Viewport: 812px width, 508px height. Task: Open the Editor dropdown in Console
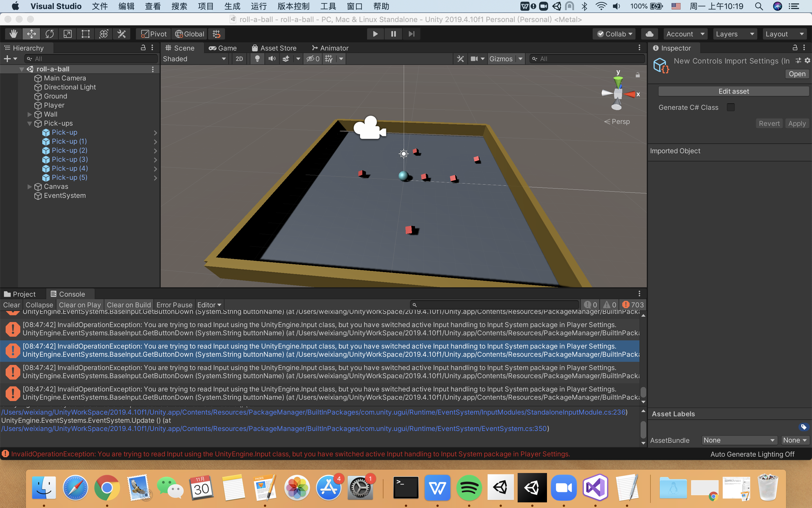[209, 305]
